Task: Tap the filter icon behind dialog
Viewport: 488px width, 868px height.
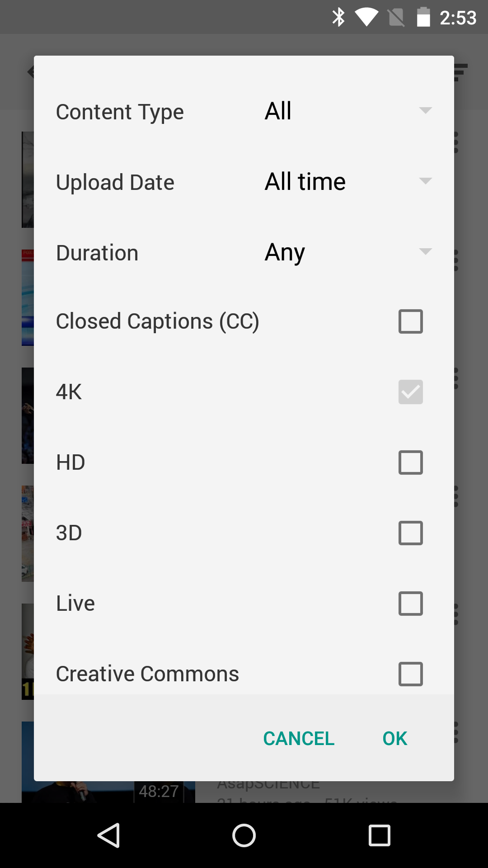Action: pos(461,72)
